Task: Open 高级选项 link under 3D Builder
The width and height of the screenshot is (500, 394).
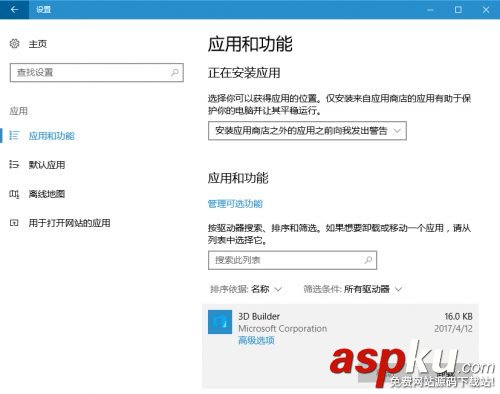Action: [x=256, y=340]
